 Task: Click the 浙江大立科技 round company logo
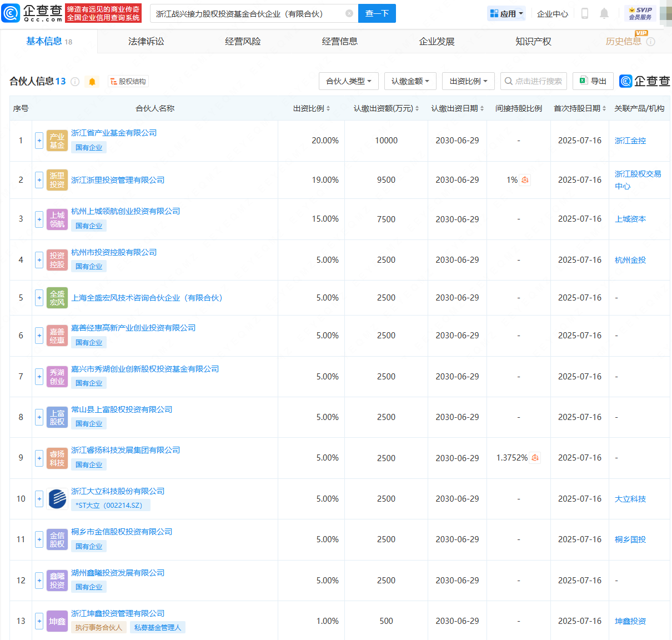[57, 499]
